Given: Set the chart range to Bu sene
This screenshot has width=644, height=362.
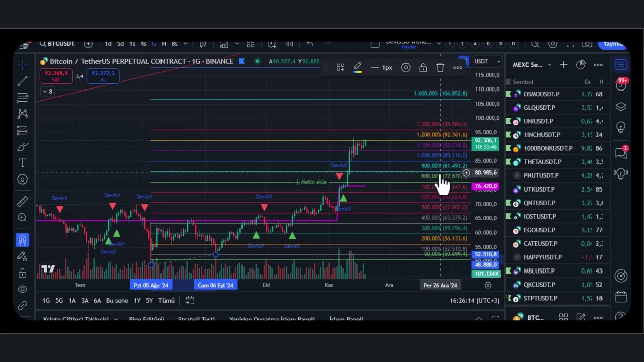Looking at the screenshot, I should pos(117,300).
